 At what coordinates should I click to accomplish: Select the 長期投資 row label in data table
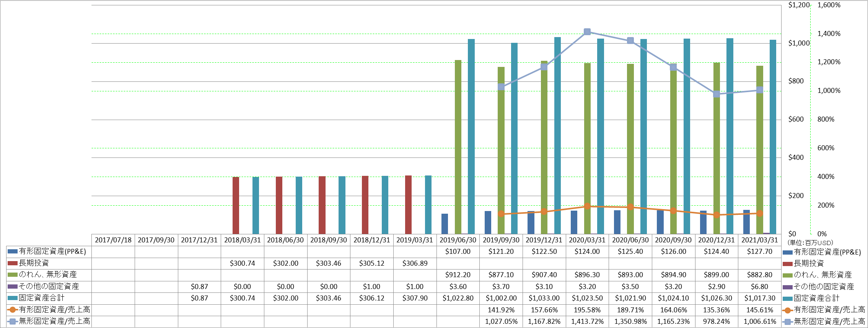(x=34, y=263)
